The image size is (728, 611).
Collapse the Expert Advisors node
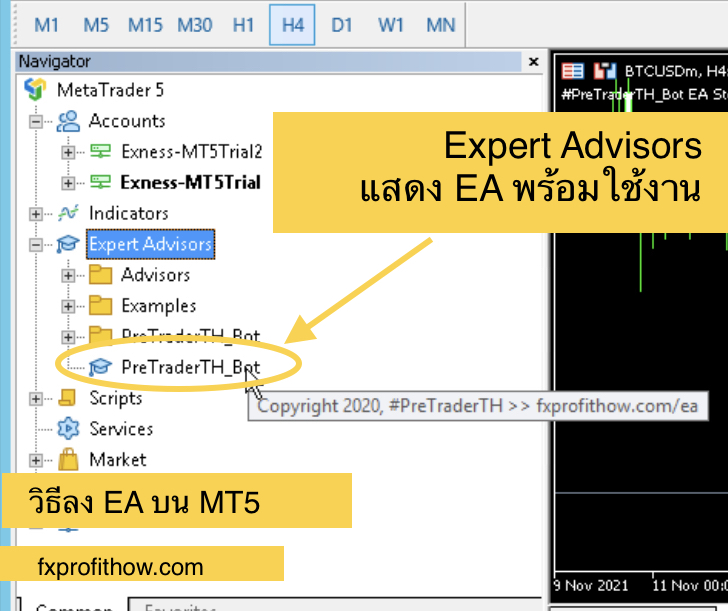36,245
